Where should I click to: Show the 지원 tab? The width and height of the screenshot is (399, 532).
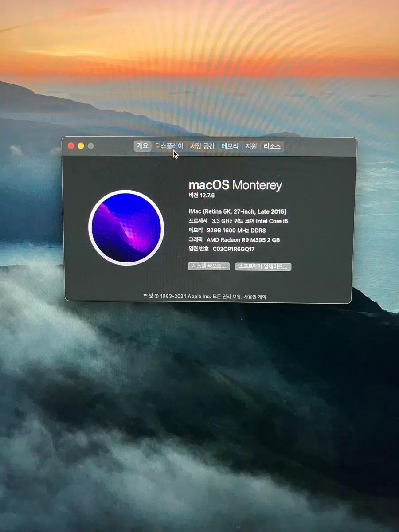pyautogui.click(x=251, y=146)
